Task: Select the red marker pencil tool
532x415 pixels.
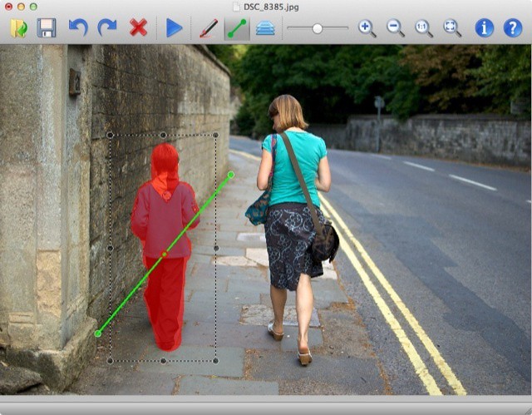Action: tap(209, 28)
